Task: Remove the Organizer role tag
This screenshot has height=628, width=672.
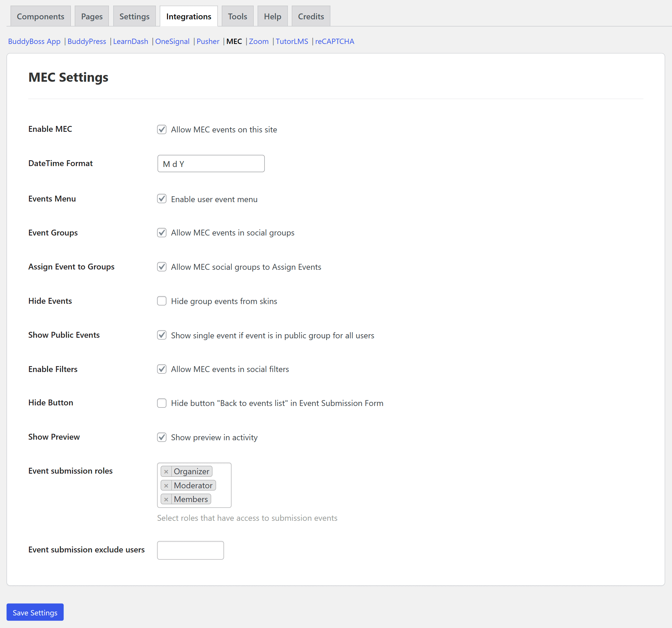Action: tap(166, 472)
